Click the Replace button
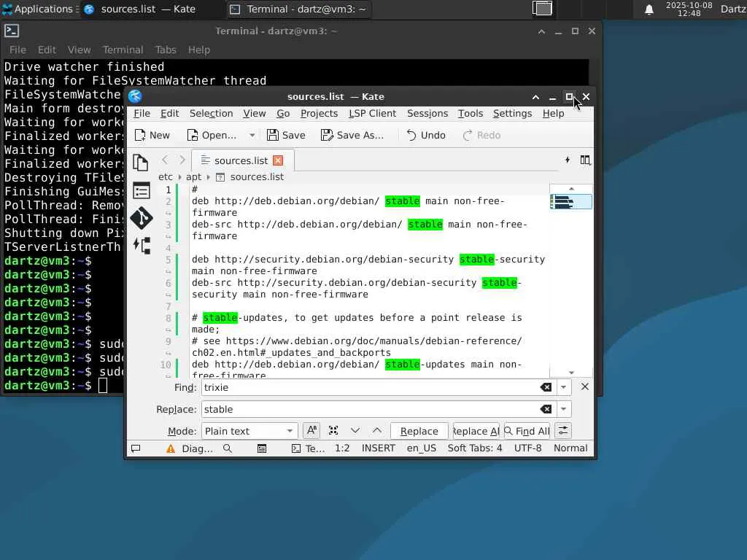747x560 pixels. pyautogui.click(x=419, y=431)
